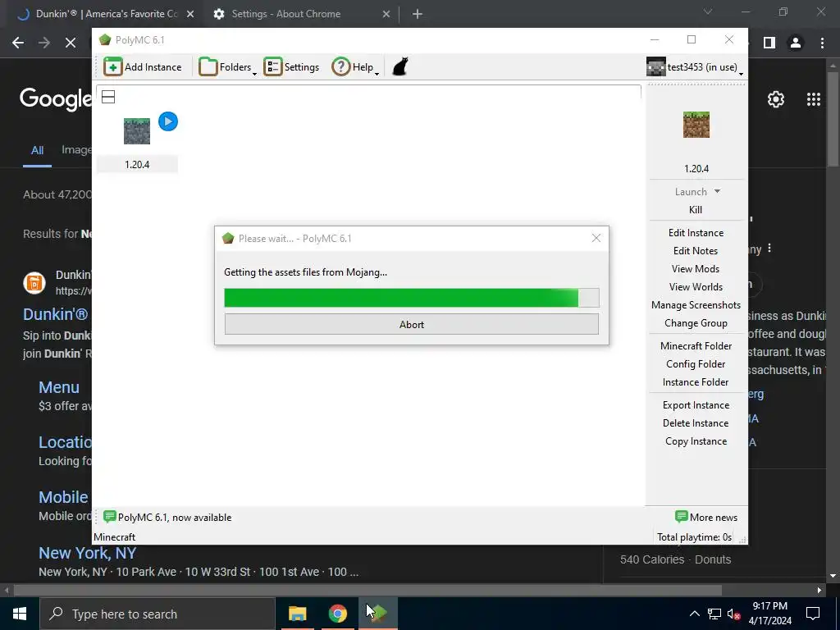
Task: Abort the asset download
Action: [x=412, y=324]
